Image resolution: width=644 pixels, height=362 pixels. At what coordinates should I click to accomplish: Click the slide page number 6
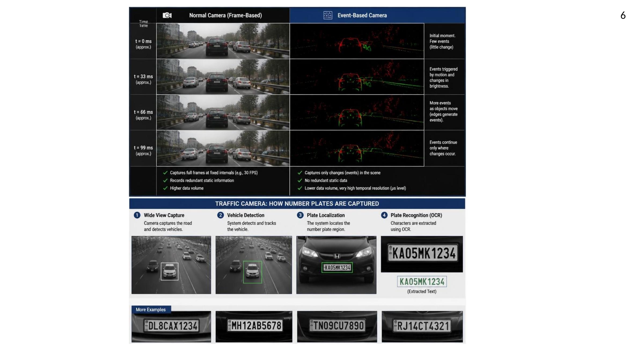[x=623, y=16]
